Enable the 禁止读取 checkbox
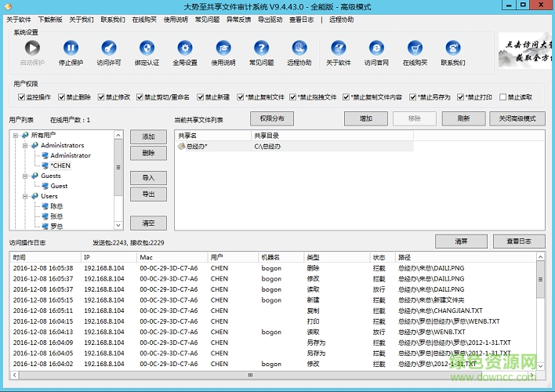This screenshot has width=555, height=392. pos(502,98)
